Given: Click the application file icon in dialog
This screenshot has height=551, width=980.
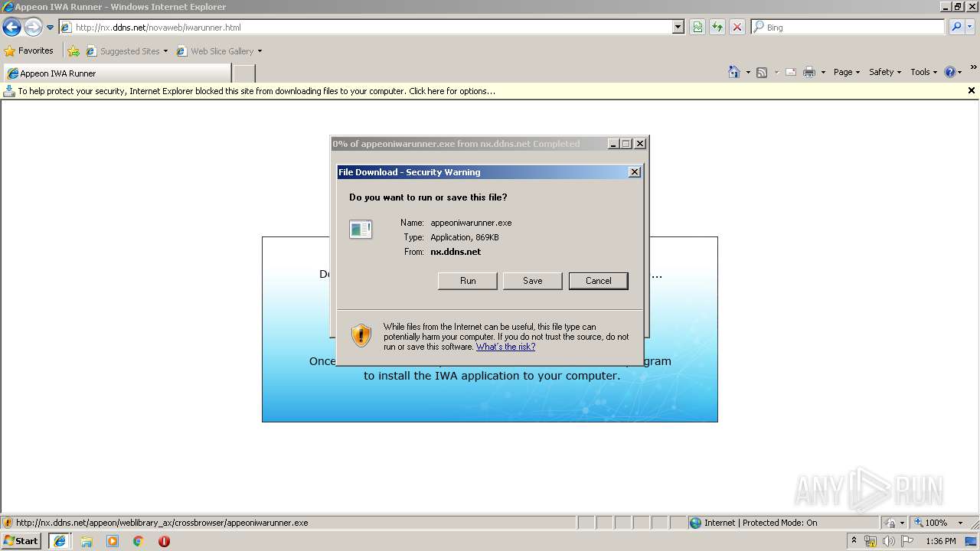Looking at the screenshot, I should click(x=361, y=229).
